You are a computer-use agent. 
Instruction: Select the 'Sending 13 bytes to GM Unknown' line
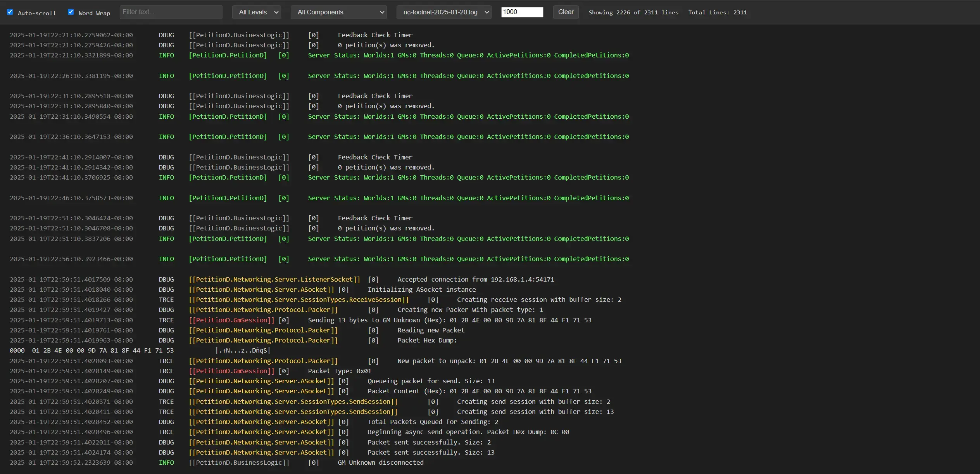click(450, 320)
